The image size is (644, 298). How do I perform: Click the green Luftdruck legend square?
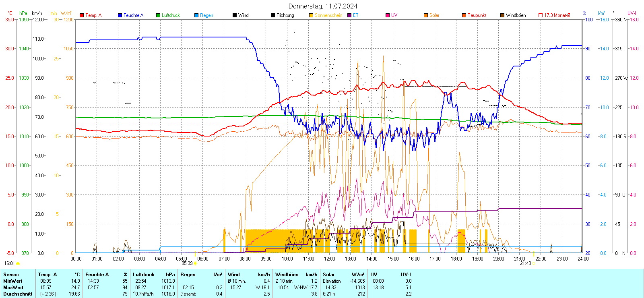point(158,15)
